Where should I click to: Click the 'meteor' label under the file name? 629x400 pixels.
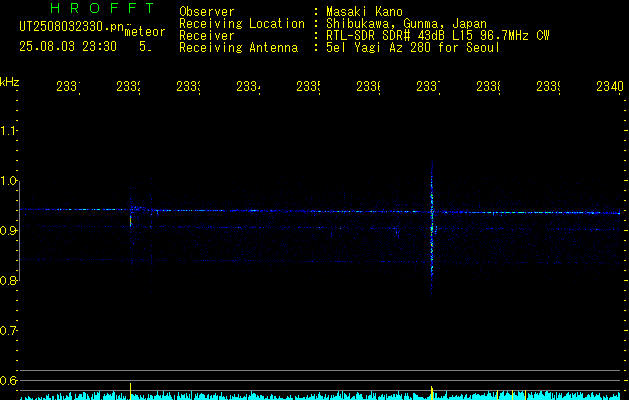(x=145, y=32)
